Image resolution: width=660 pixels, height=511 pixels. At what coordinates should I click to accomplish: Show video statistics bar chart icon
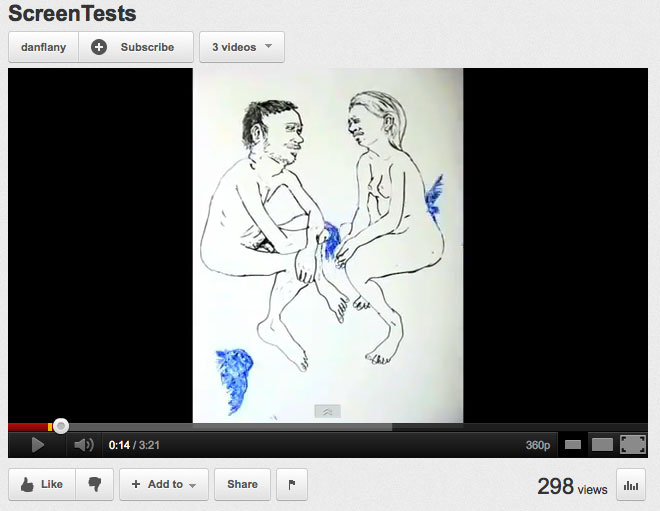click(631, 485)
